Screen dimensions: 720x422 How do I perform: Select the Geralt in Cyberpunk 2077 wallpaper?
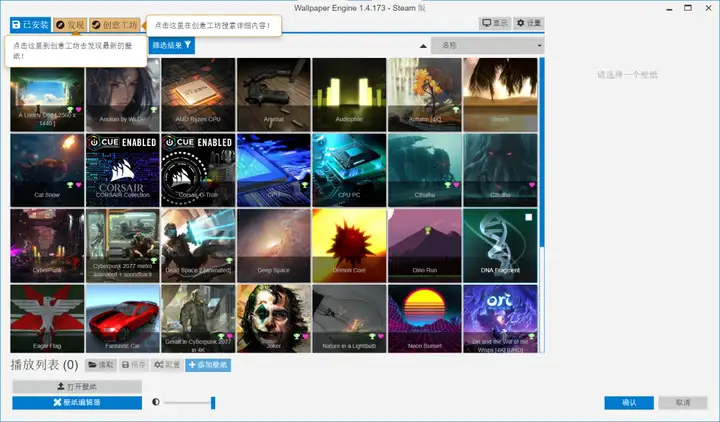[x=198, y=319]
